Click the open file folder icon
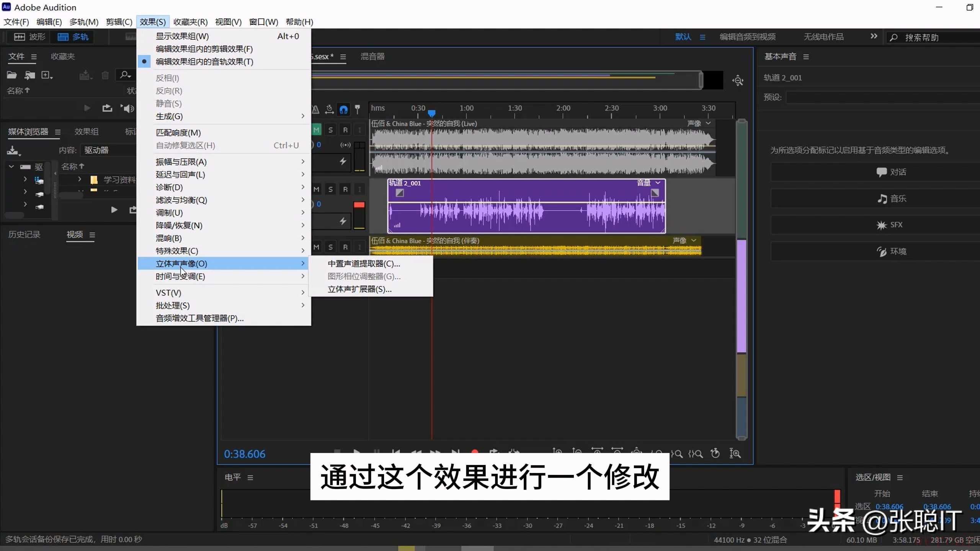980x551 pixels. tap(11, 75)
